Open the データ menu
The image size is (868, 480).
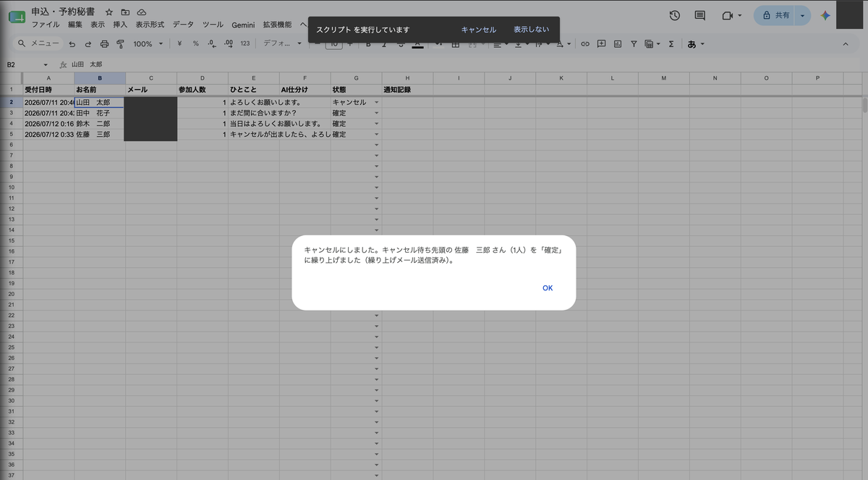pos(183,25)
